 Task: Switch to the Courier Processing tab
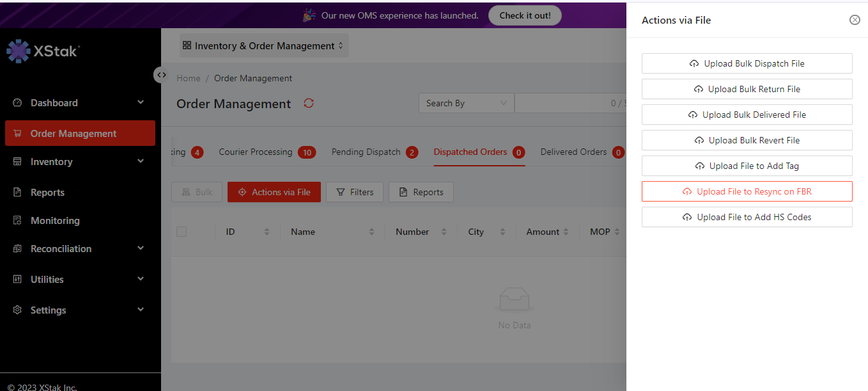pyautogui.click(x=256, y=152)
